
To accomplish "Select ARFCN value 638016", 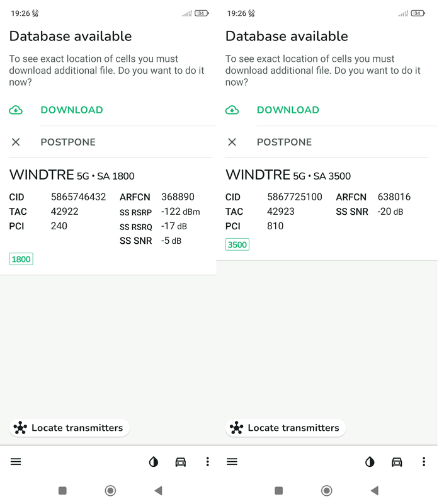I will tap(394, 197).
